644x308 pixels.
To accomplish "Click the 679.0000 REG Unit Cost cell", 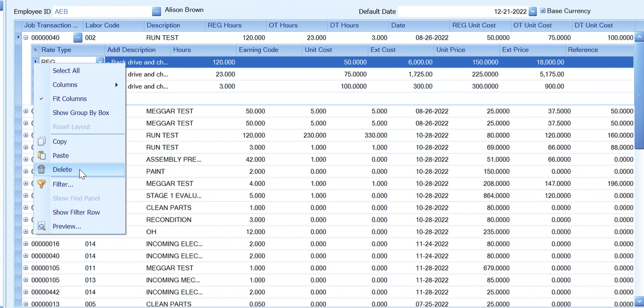I will tap(480, 268).
